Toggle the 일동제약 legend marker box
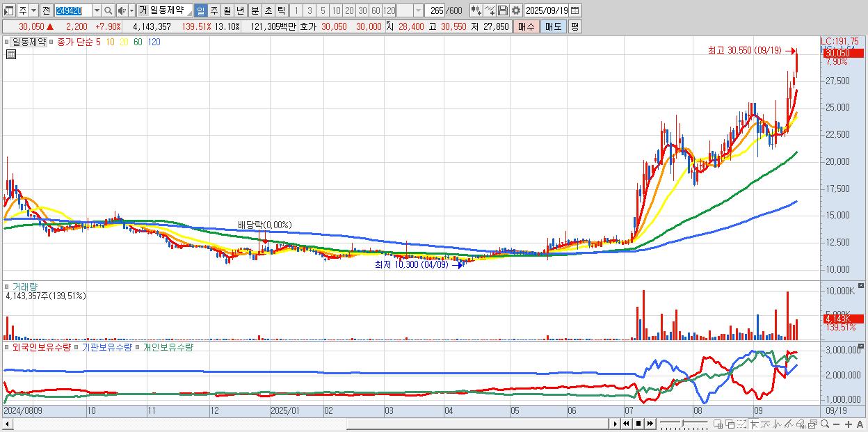Screen dimensions: 868x432 click(7, 42)
